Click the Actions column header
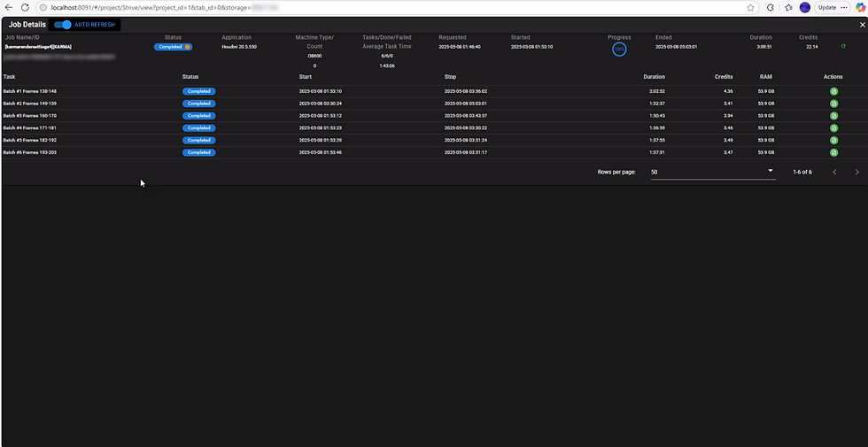 pos(833,77)
